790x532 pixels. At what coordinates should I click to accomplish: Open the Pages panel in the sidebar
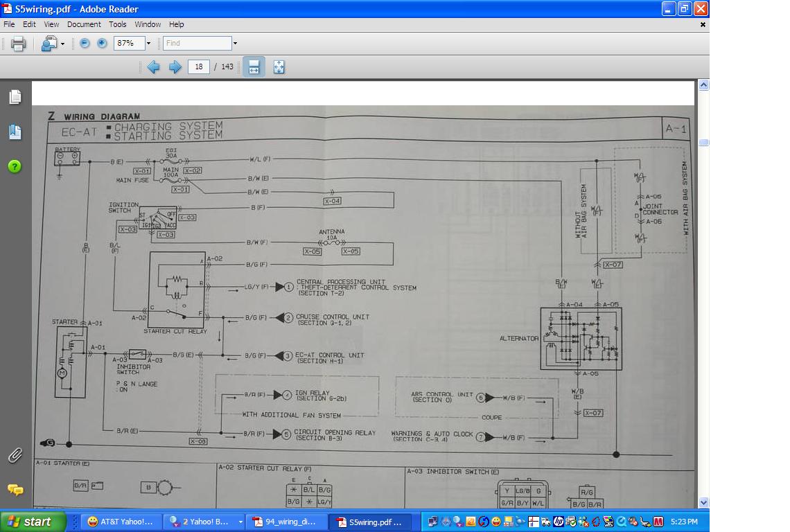point(15,97)
